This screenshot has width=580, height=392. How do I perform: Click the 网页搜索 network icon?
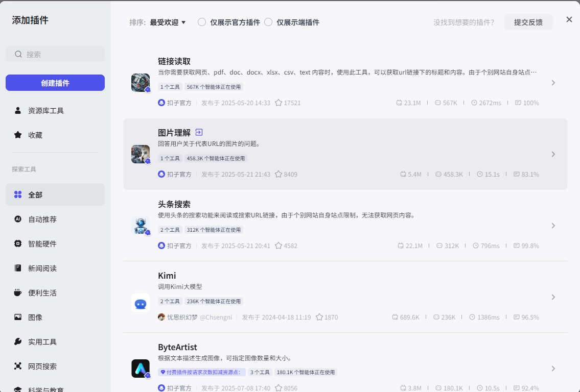click(18, 366)
